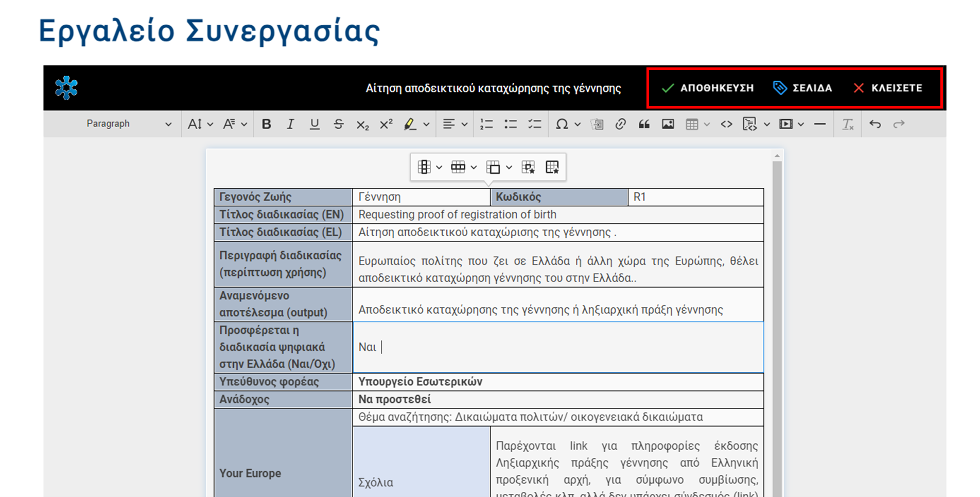Insert a hyperlink with the link icon
Screen dimensions: 980x497
point(620,124)
